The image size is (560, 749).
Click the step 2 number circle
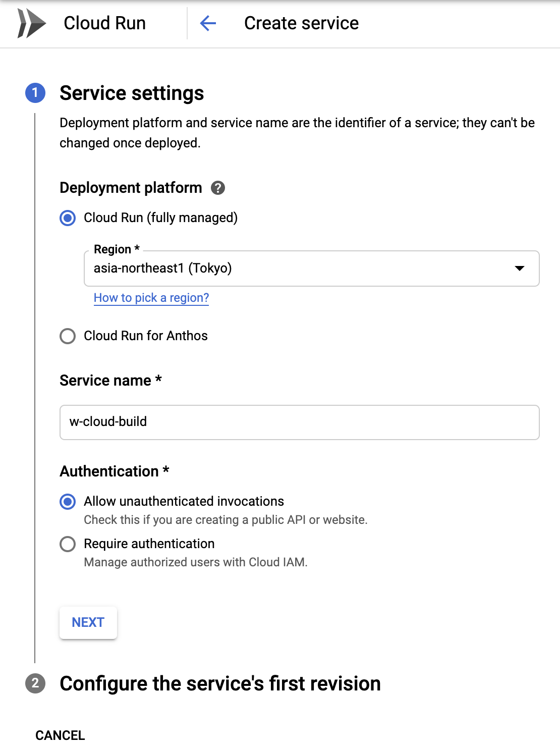[x=35, y=683]
